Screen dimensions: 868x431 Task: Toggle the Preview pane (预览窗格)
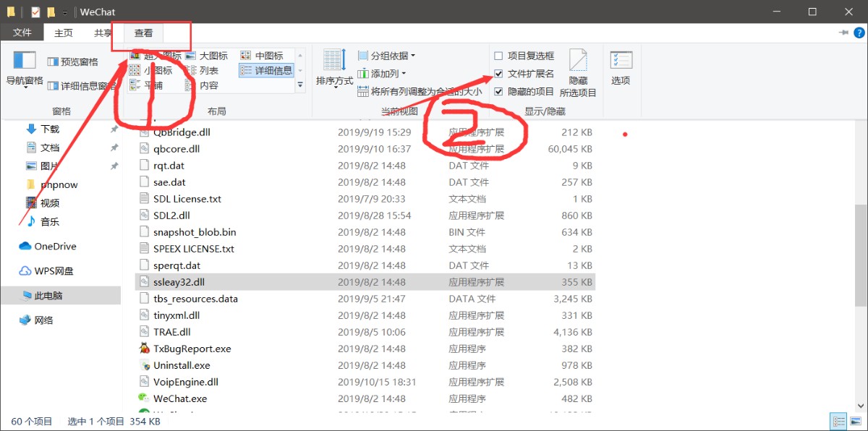tap(73, 62)
